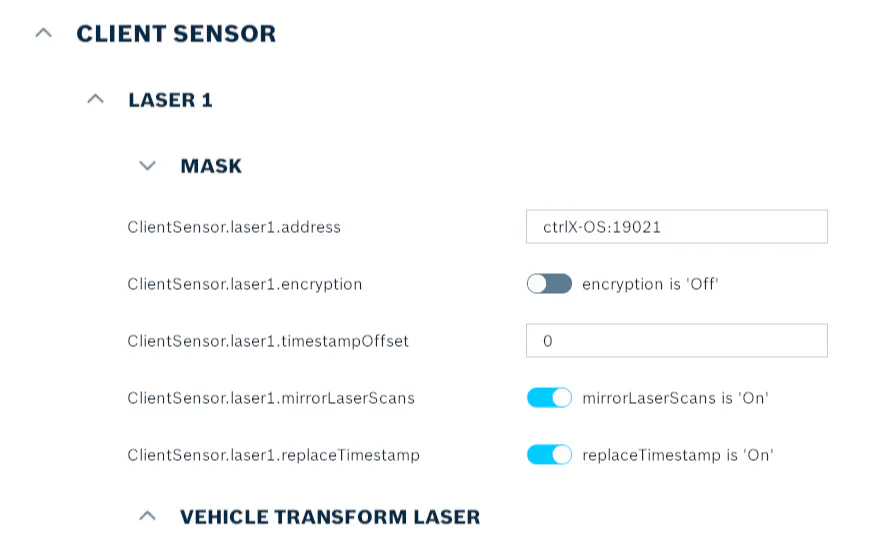Click the VEHICLE TRANSFORM LASER heading
This screenshot has height=542, width=877.
(330, 517)
